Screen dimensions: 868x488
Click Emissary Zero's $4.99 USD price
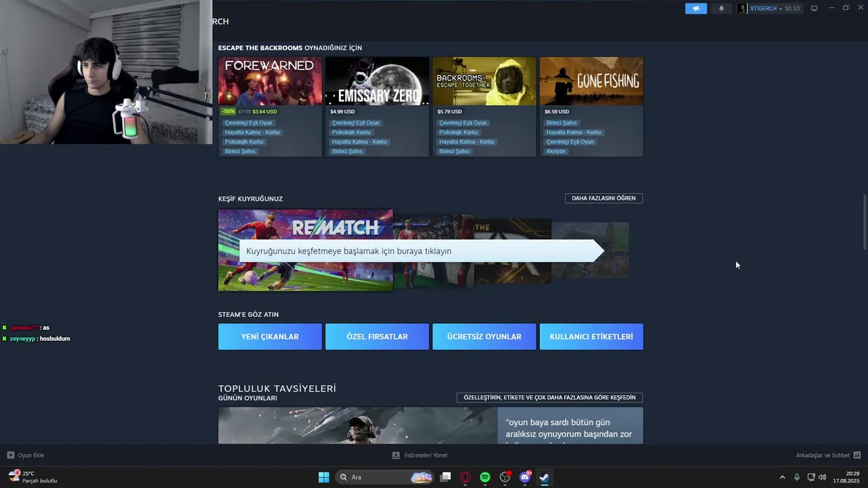tap(342, 111)
